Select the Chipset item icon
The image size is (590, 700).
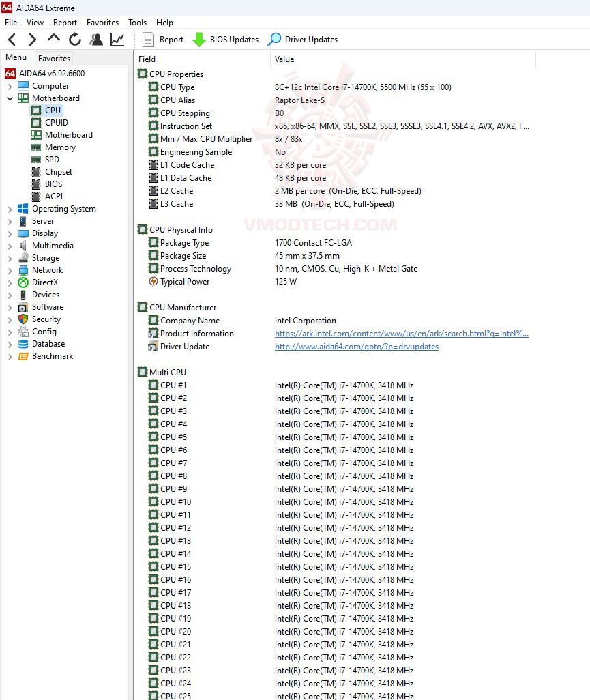[36, 172]
